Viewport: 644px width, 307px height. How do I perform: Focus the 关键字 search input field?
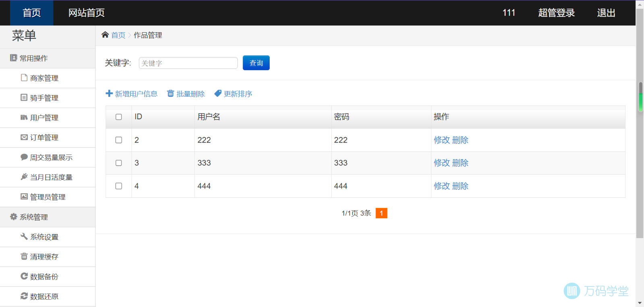[188, 63]
